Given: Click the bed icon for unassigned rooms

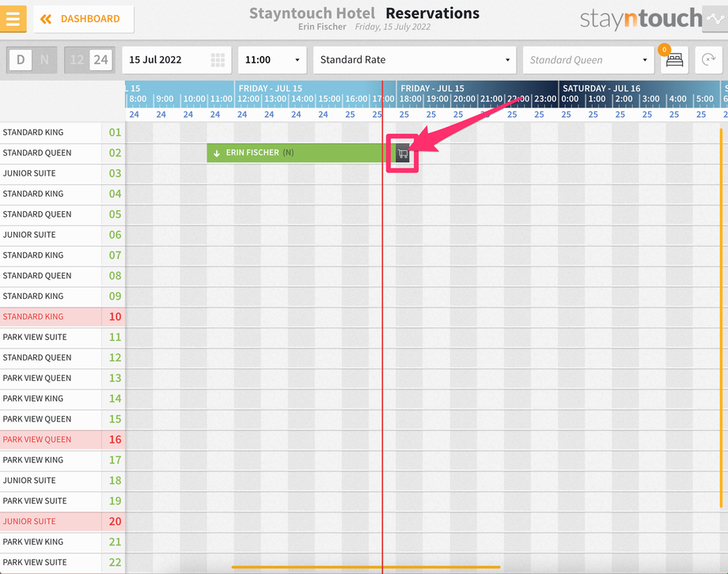Looking at the screenshot, I should 674,60.
